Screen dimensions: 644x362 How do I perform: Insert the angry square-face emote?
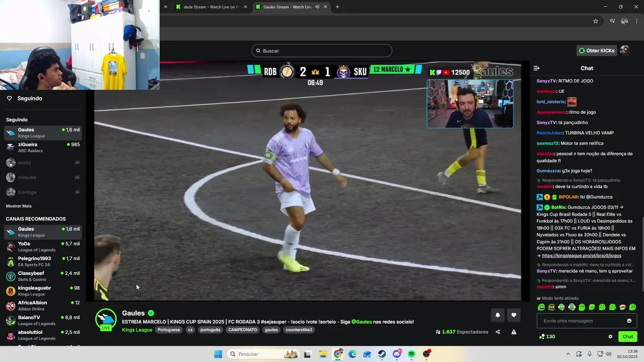(551, 307)
